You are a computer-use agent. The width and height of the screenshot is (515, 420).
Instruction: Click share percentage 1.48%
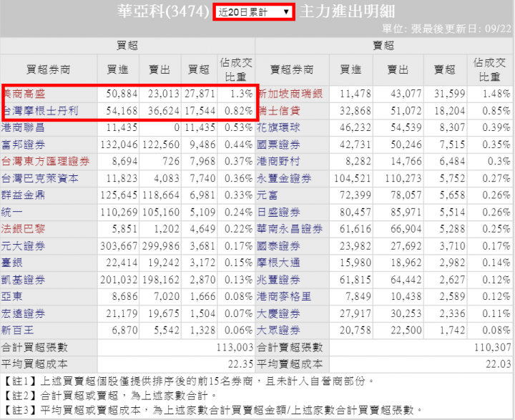[x=496, y=94]
